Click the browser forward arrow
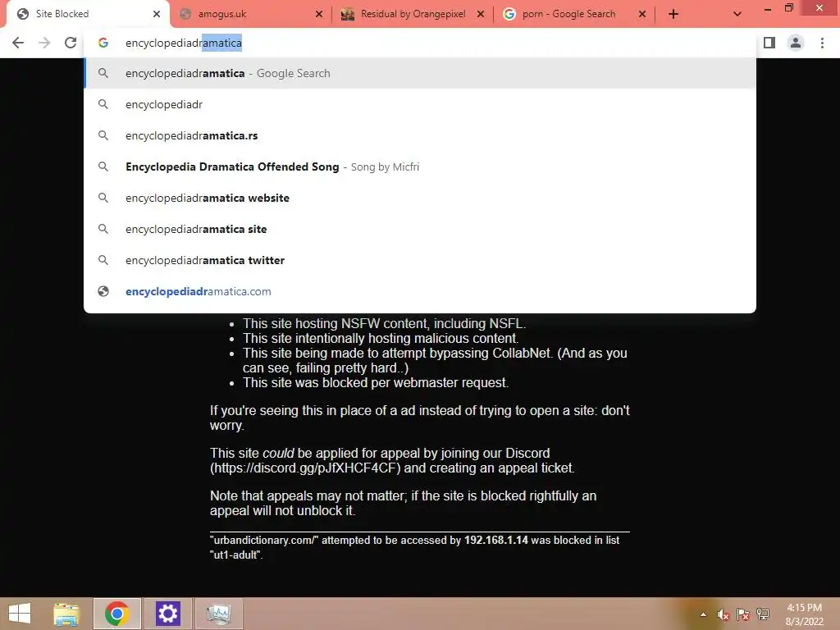The image size is (840, 630). pyautogui.click(x=44, y=43)
